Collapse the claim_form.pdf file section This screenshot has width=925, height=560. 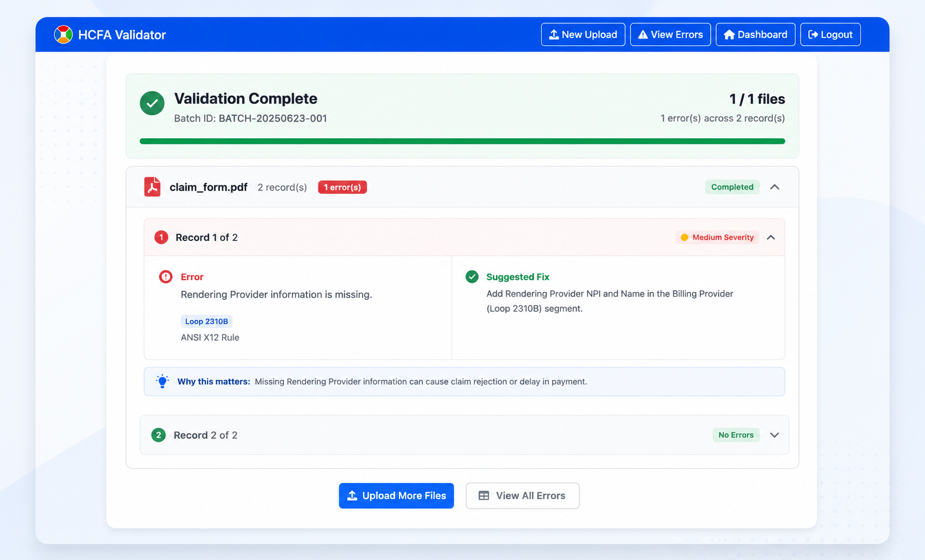775,187
